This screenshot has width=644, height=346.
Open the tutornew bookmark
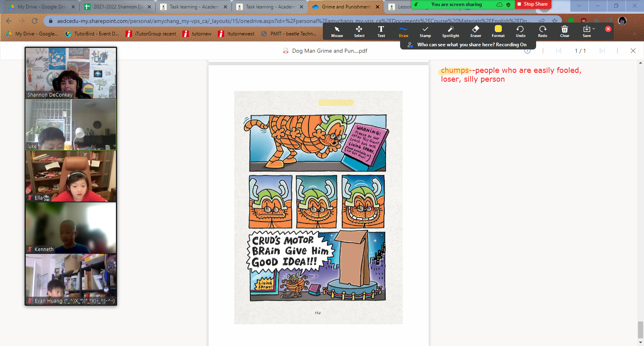coord(197,34)
